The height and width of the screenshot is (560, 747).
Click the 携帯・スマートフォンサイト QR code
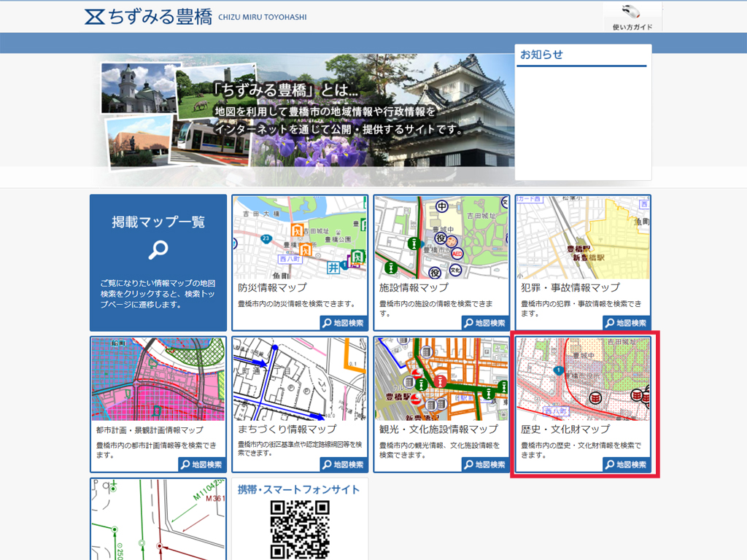[x=300, y=529]
